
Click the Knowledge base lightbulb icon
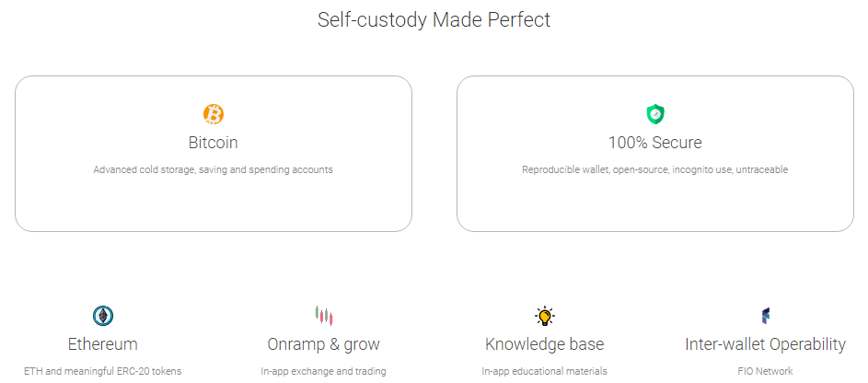545,316
